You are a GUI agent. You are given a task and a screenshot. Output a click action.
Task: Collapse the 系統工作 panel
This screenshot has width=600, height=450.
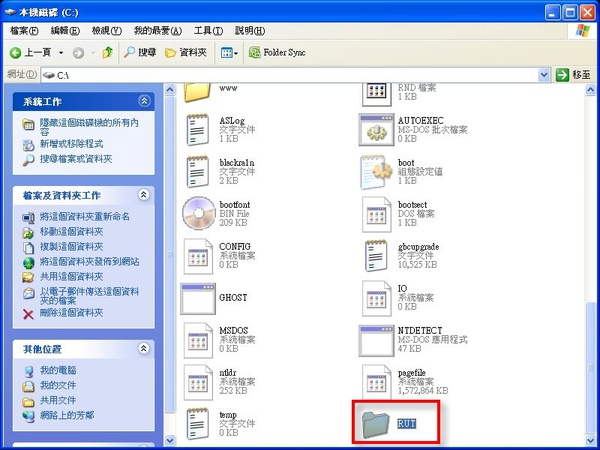pos(145,102)
